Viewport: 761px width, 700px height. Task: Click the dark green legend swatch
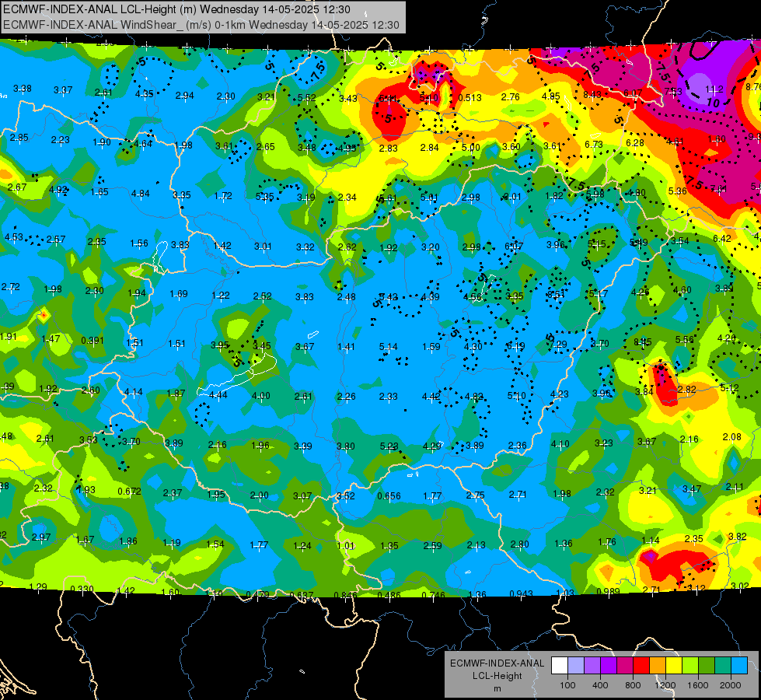point(706,666)
